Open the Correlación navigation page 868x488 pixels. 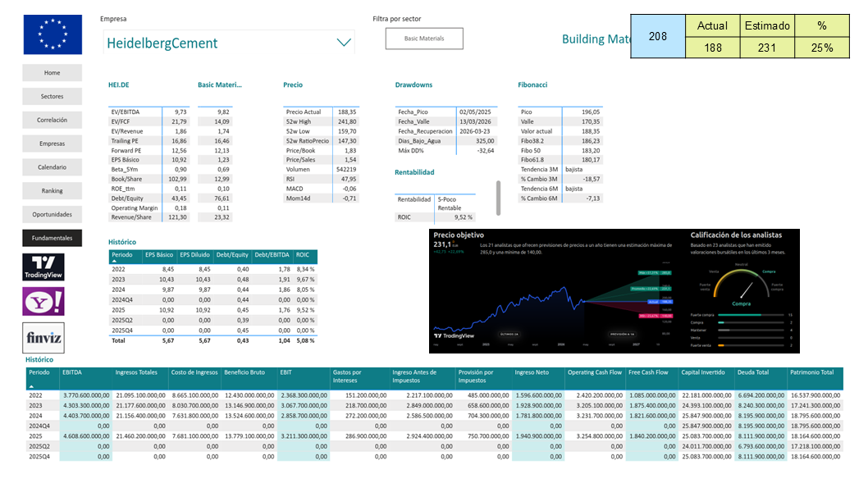point(52,120)
